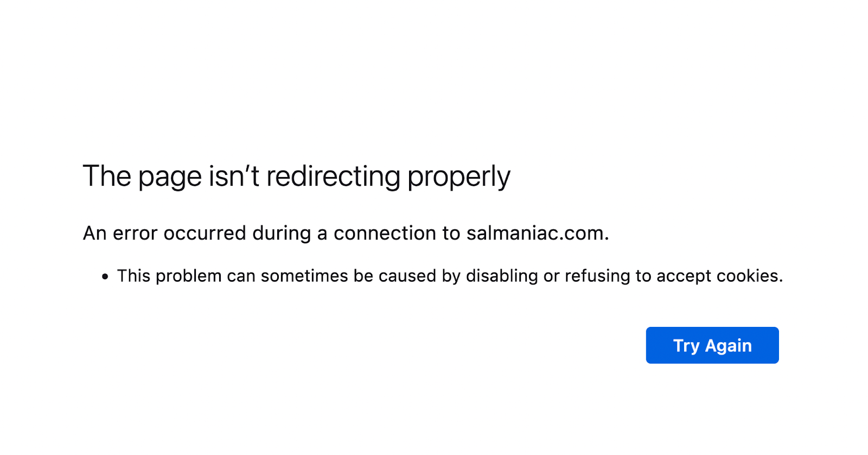Retry the connection using Try Again
Viewport: 868px width, 455px height.
[712, 345]
